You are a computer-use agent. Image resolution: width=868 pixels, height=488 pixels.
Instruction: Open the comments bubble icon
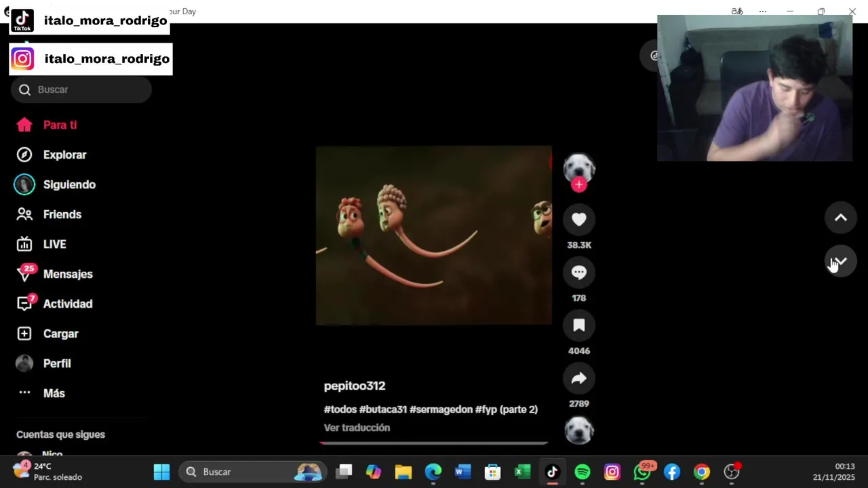pos(579,272)
